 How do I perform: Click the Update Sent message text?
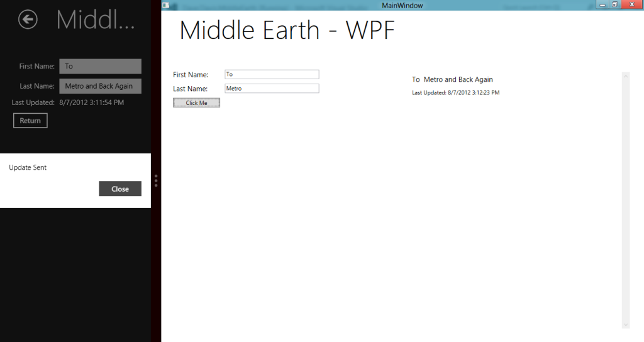click(x=28, y=168)
